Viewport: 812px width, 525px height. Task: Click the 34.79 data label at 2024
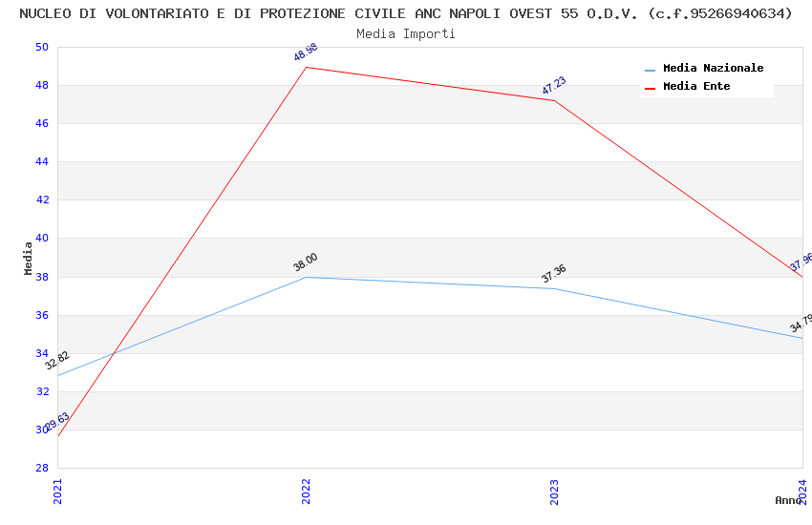coord(801,324)
